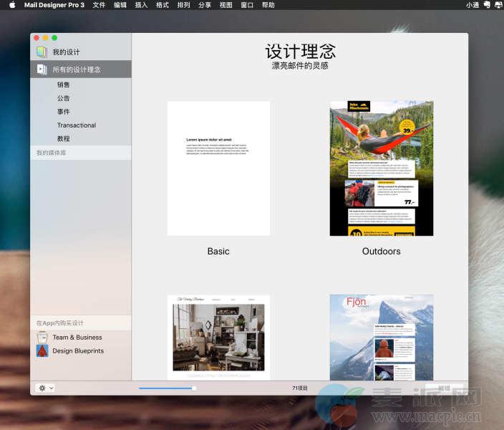Click the 我的媒体库 section header
Screen dimensions: 504x430
pyautogui.click(x=52, y=153)
